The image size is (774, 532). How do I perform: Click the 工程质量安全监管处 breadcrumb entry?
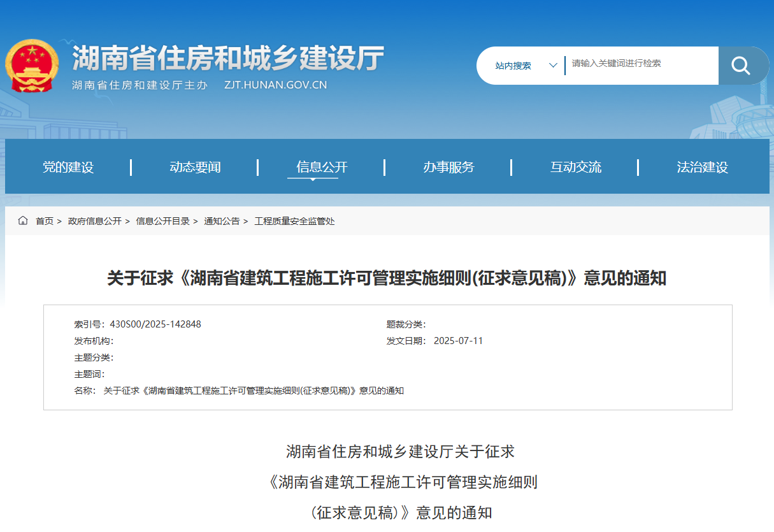295,221
